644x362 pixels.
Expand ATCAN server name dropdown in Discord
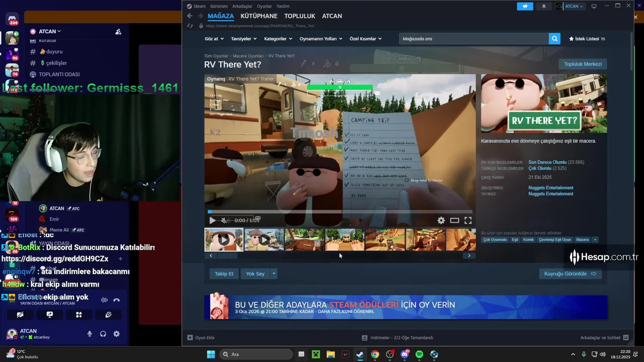49,31
